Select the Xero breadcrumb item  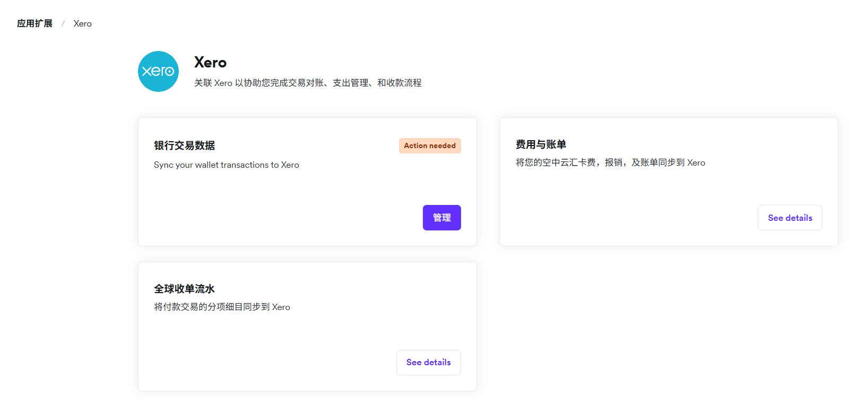tap(82, 23)
